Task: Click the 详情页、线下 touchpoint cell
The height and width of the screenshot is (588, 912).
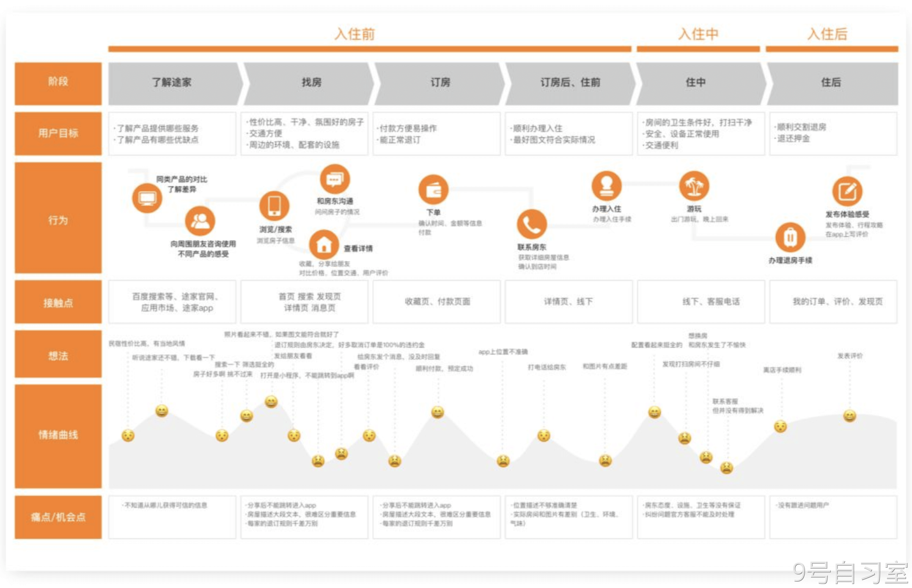Action: coord(569,302)
